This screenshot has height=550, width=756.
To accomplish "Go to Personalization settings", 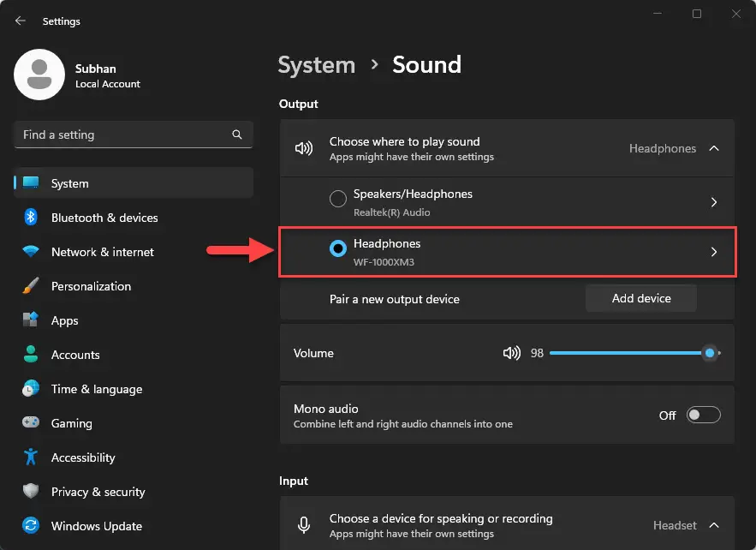I will click(134, 285).
